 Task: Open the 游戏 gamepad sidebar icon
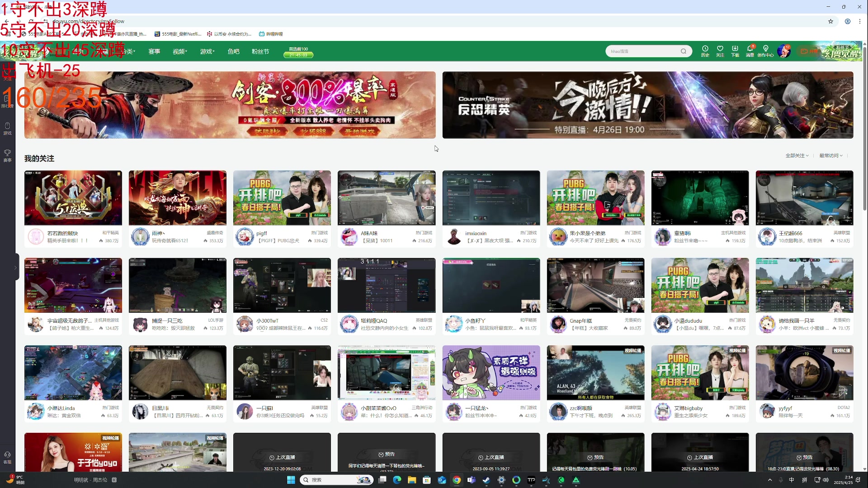[7, 128]
